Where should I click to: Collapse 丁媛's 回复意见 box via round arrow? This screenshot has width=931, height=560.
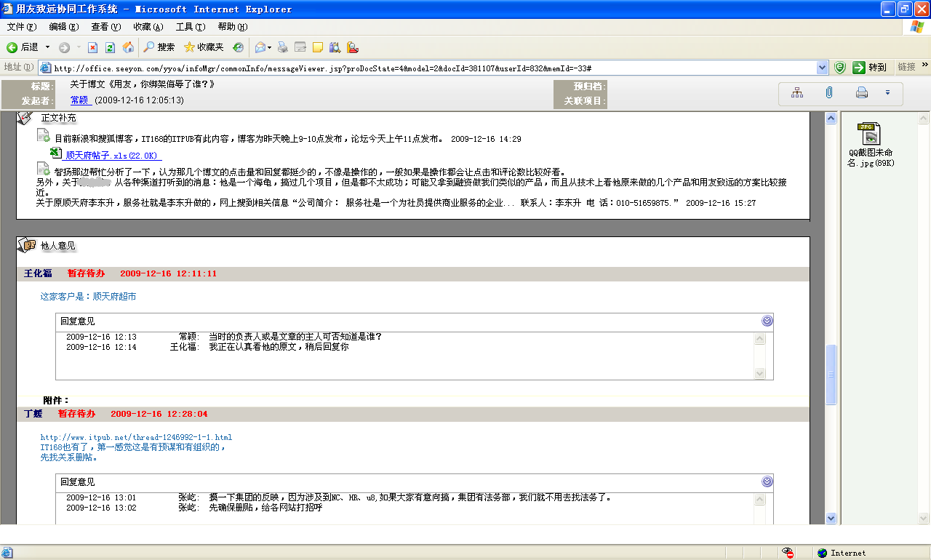(x=767, y=481)
